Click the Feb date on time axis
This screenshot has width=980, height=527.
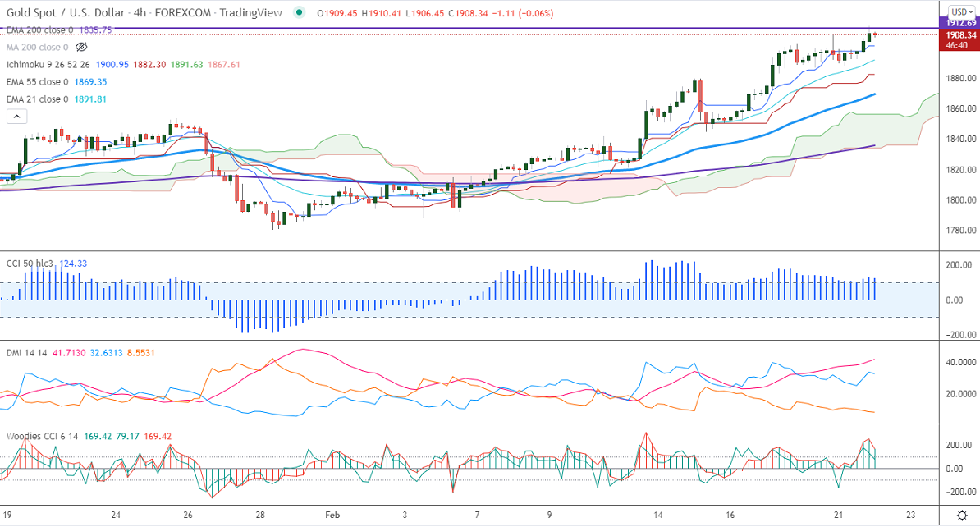tap(332, 516)
